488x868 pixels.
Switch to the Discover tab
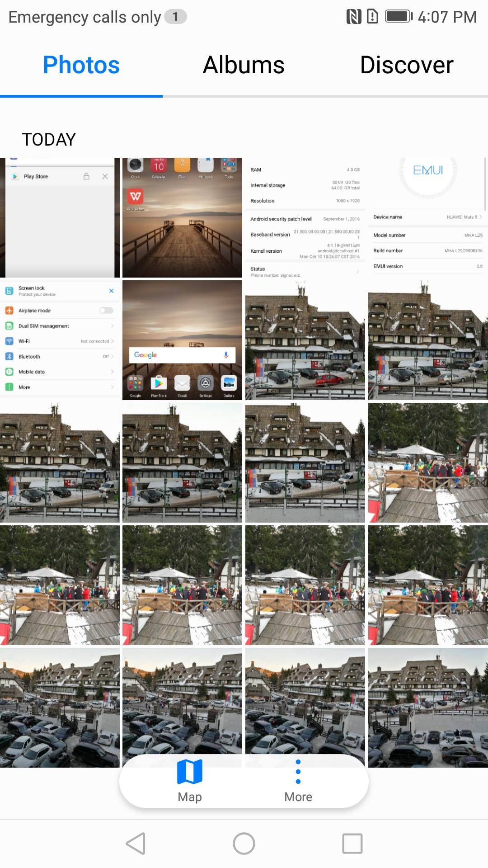[x=407, y=65]
